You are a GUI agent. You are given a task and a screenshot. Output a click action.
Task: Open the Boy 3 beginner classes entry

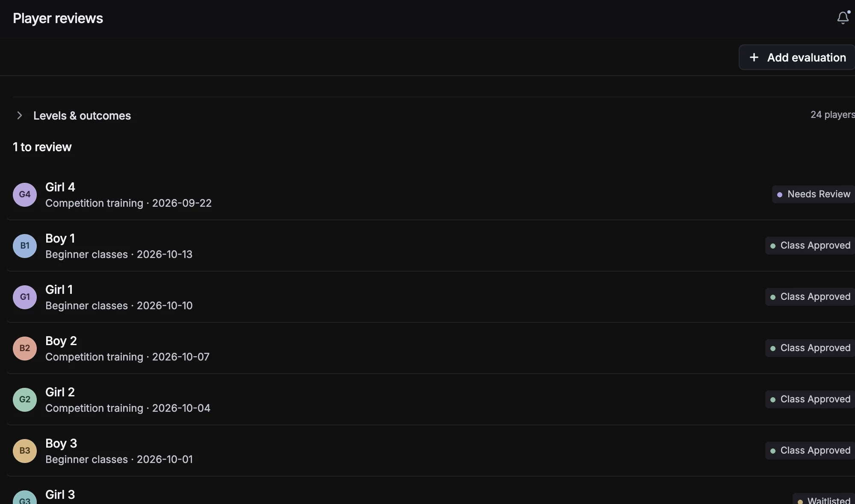(431, 451)
